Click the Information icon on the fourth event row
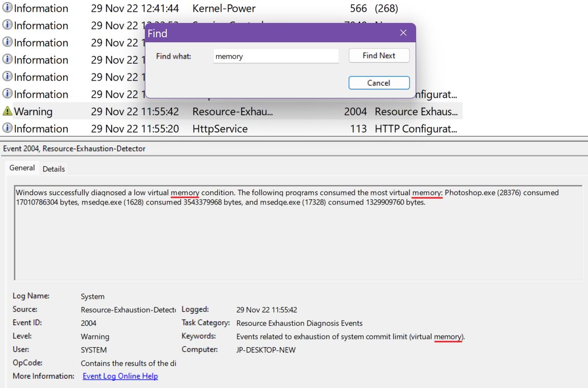Viewport: 588px width, 388px height. [7, 60]
